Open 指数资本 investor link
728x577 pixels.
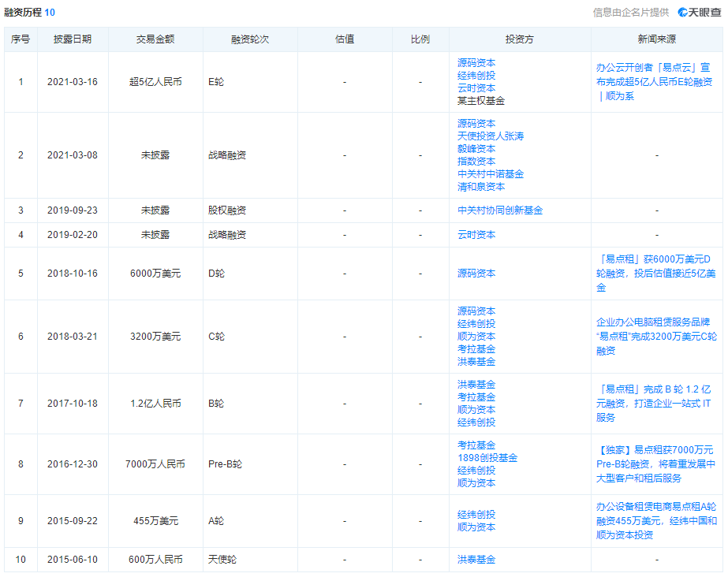(476, 162)
